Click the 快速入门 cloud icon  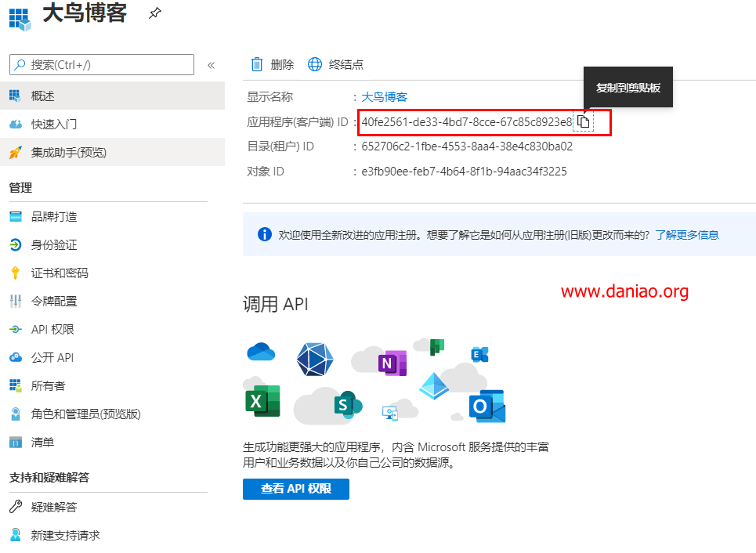tap(16, 125)
